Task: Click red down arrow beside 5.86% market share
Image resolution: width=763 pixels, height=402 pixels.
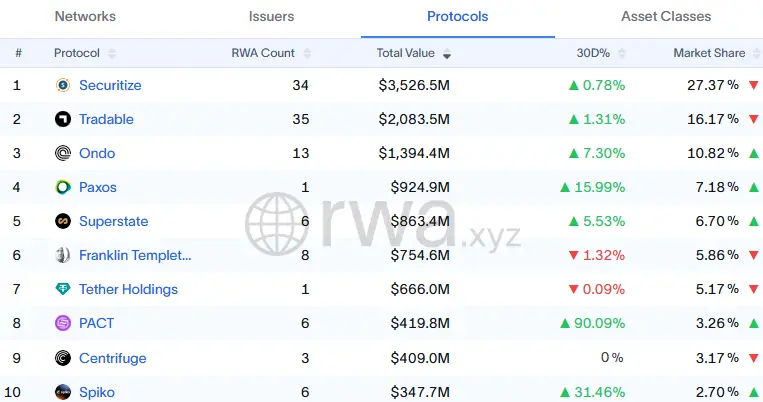Action: [754, 255]
